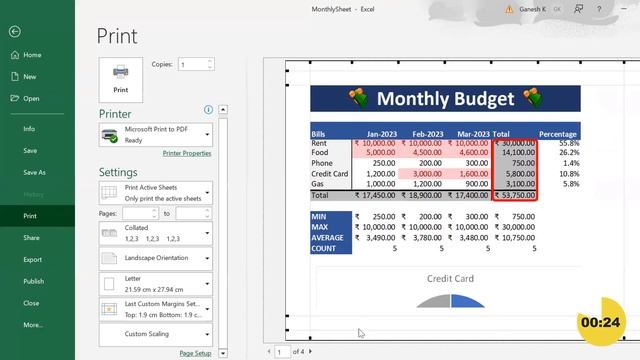Click the printer info icon
The height and width of the screenshot is (360, 640).
click(208, 109)
